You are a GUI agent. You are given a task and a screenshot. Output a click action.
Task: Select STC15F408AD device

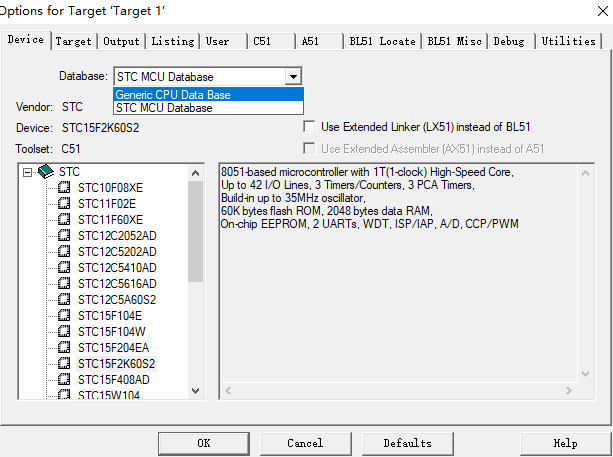click(113, 380)
